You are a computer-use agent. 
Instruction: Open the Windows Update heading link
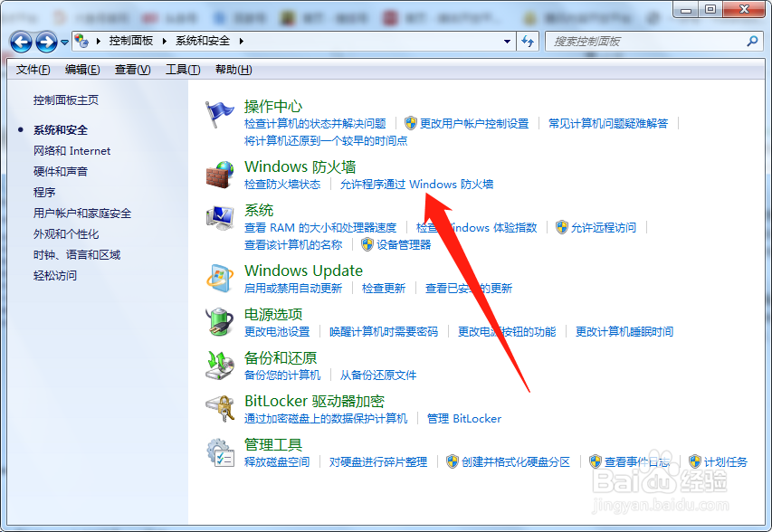point(304,271)
